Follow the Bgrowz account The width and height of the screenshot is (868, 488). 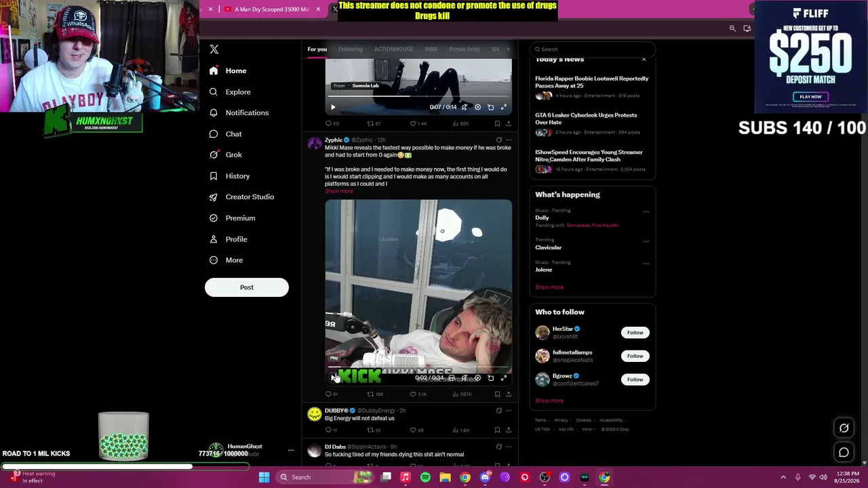[635, 380]
